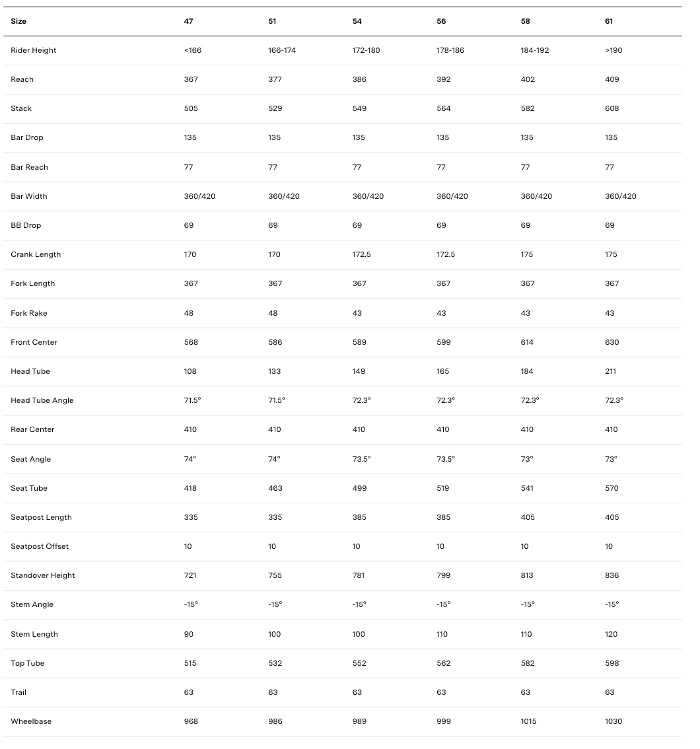Click the stack value 608
The image size is (700, 749).
pos(612,108)
